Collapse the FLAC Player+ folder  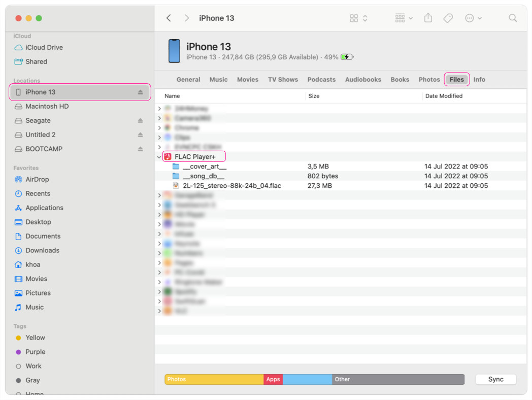click(x=159, y=157)
